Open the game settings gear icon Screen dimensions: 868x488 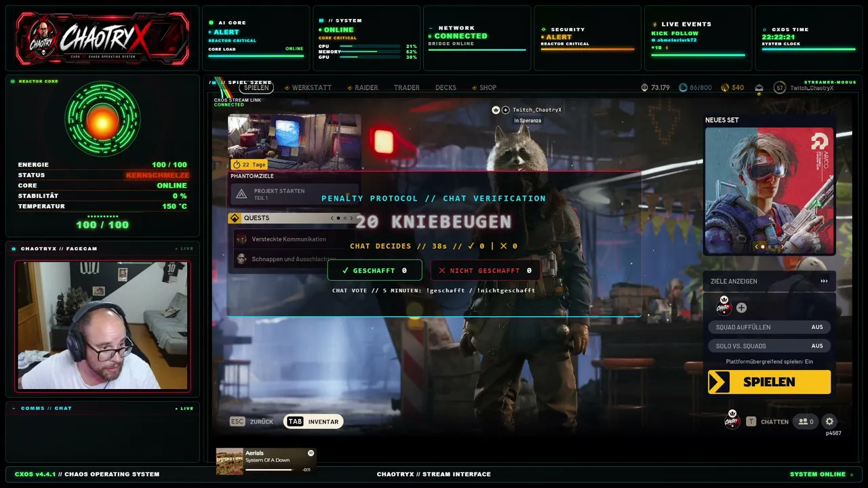coord(829,422)
